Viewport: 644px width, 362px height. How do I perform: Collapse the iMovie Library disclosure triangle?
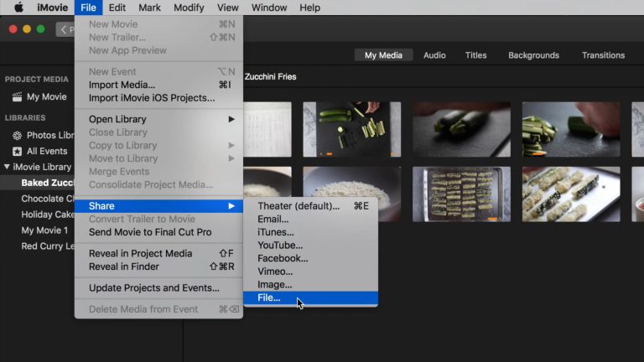(7, 167)
